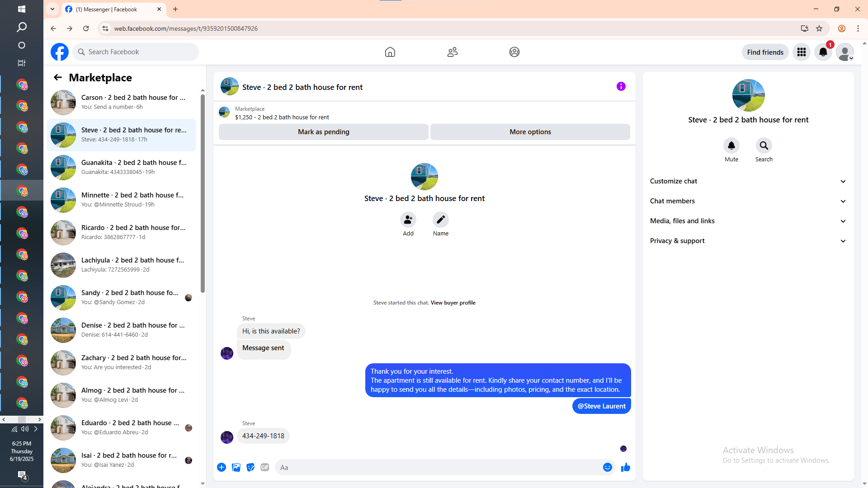Send a thumbs-up like
The image size is (868, 488).
coord(626,467)
